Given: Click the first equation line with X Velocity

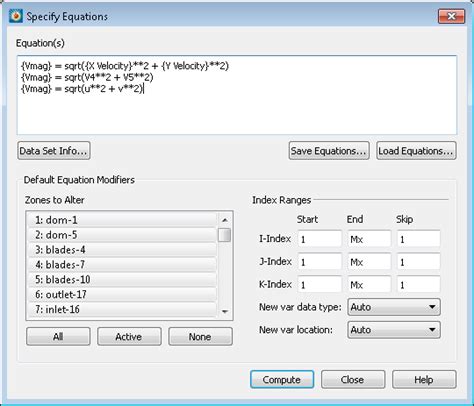Looking at the screenshot, I should (125, 66).
